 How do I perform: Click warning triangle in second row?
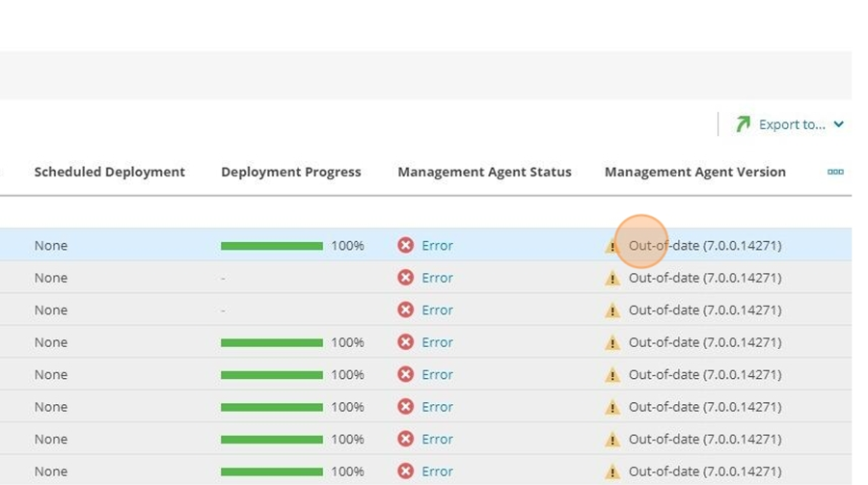(612, 278)
